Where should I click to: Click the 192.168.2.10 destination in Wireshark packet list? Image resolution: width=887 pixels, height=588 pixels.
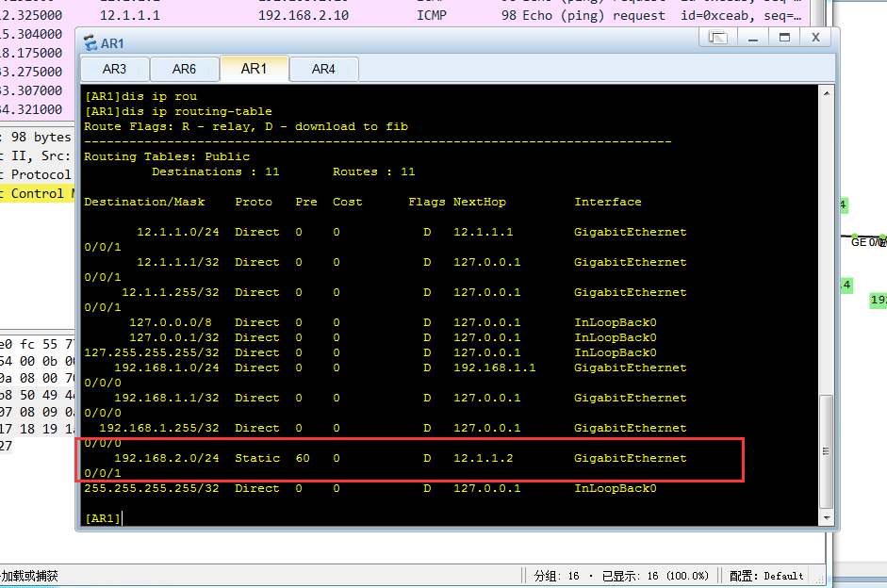[304, 15]
